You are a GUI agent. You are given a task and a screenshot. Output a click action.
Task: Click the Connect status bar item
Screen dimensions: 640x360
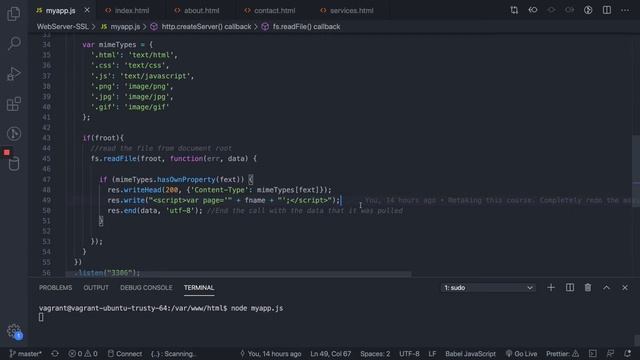[x=125, y=354]
